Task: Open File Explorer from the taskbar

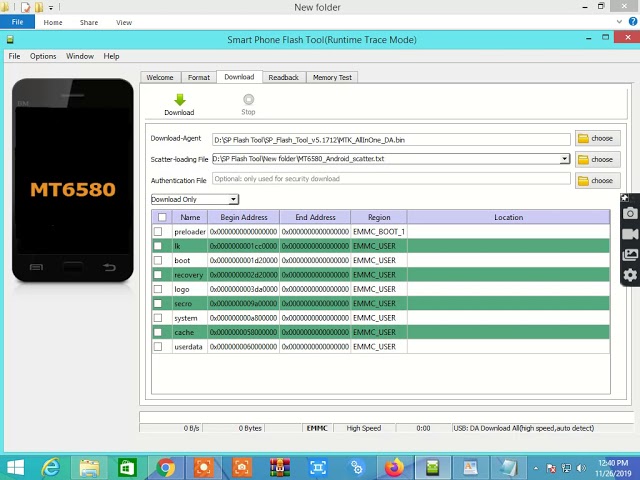Action: pos(89,468)
